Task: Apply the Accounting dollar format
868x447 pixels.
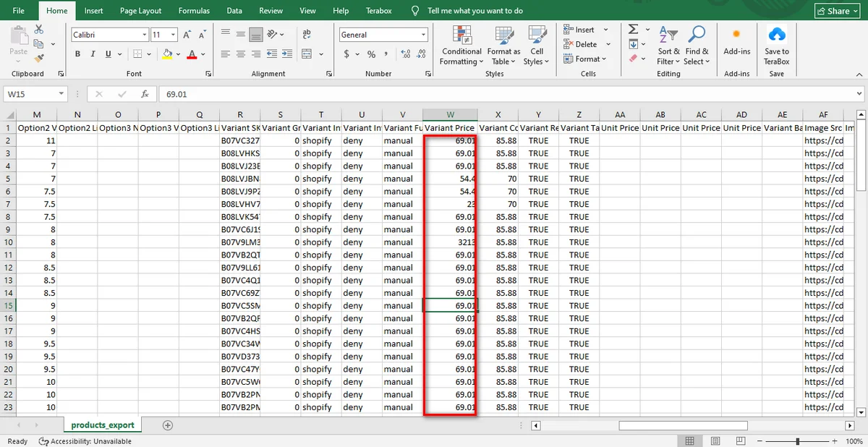Action: [x=346, y=54]
